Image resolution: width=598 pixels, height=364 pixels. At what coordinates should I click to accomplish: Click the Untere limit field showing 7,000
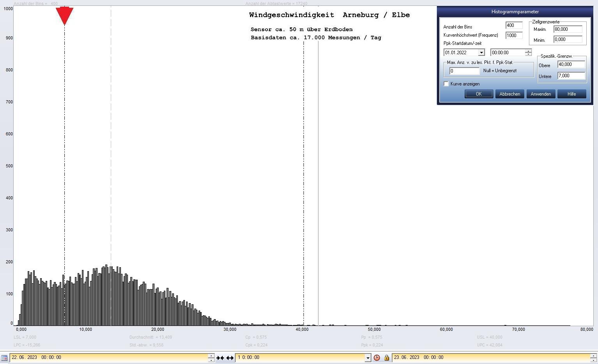[x=571, y=76]
